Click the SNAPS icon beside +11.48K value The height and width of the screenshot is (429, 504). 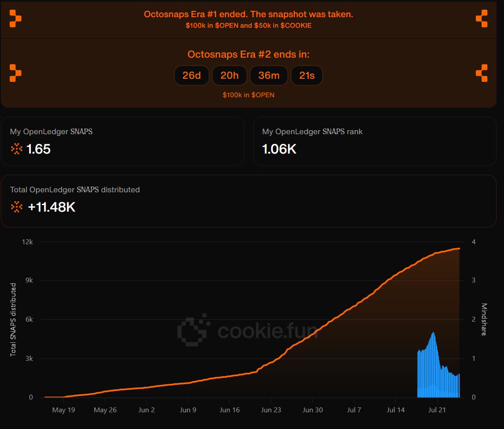[x=16, y=207]
